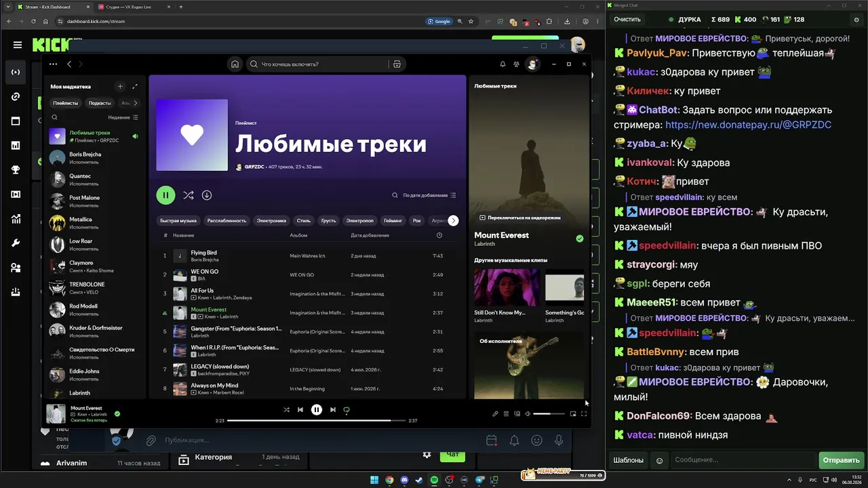
Task: Seek in the track progress bar
Action: [316, 421]
